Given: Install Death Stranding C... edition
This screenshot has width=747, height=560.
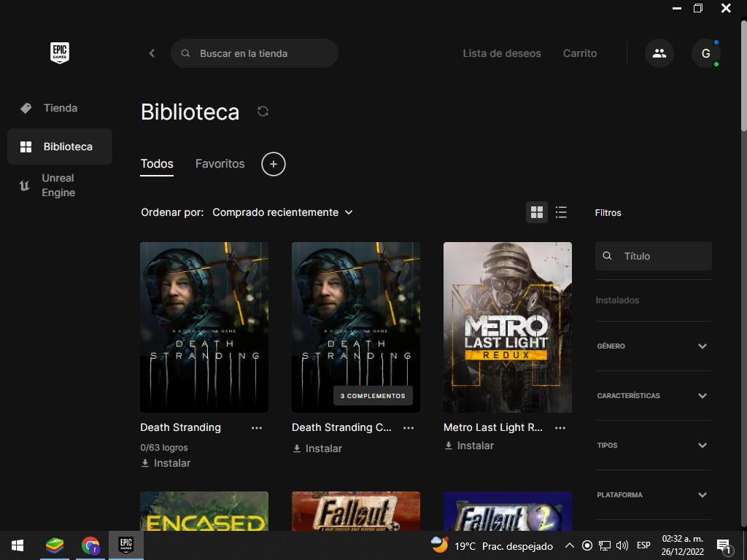Looking at the screenshot, I should 317,448.
